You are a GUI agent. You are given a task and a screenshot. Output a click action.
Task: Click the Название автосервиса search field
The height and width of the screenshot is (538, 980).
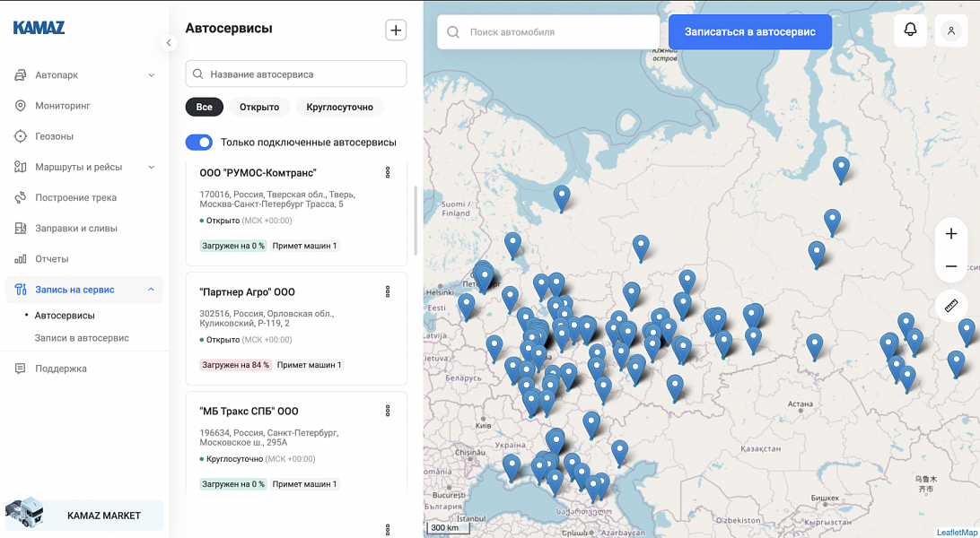pos(294,74)
